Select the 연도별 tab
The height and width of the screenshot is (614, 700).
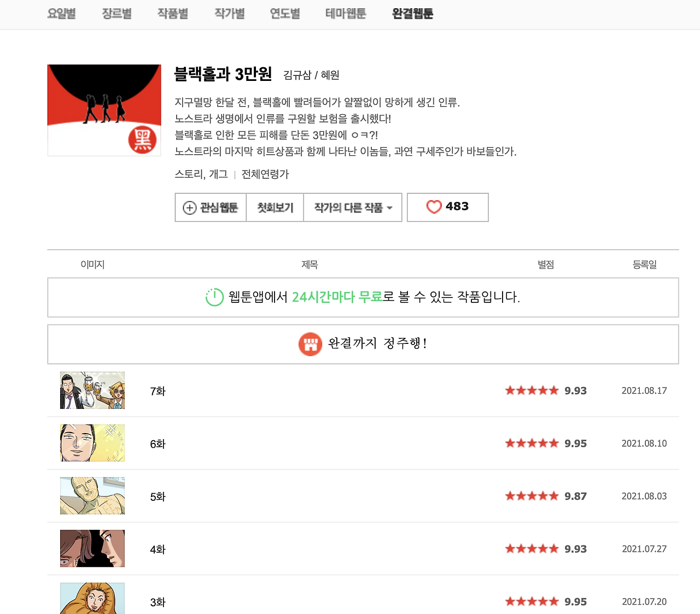click(x=285, y=14)
